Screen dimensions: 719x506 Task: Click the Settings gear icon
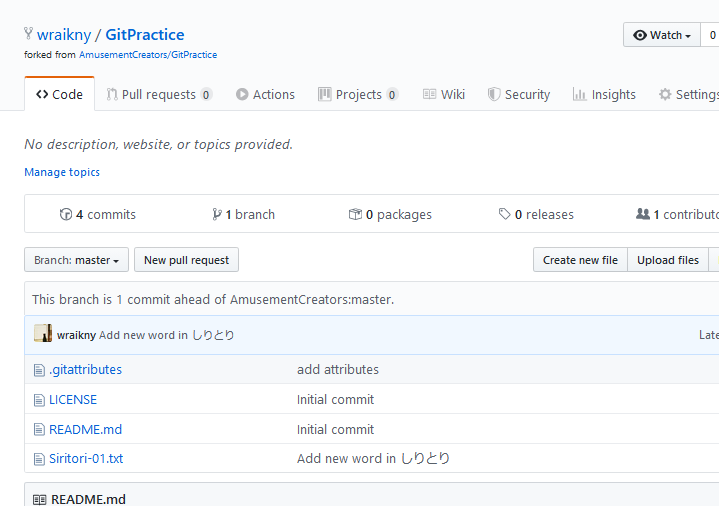[665, 94]
